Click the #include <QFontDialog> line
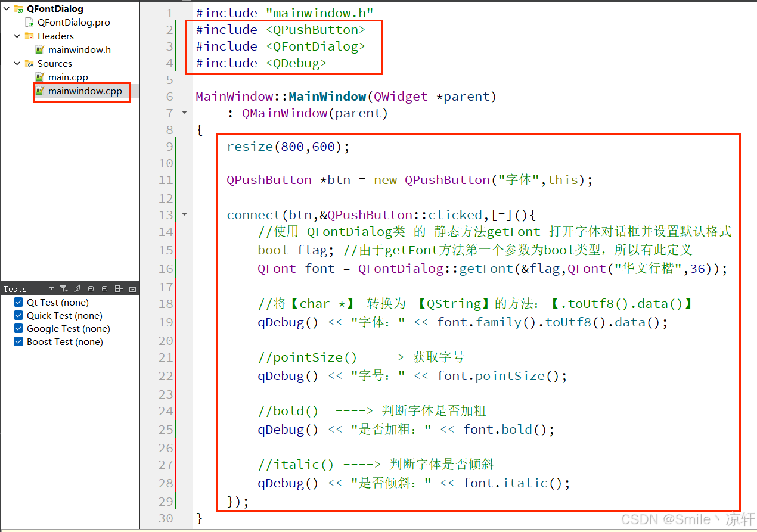The image size is (757, 532). pyautogui.click(x=281, y=46)
